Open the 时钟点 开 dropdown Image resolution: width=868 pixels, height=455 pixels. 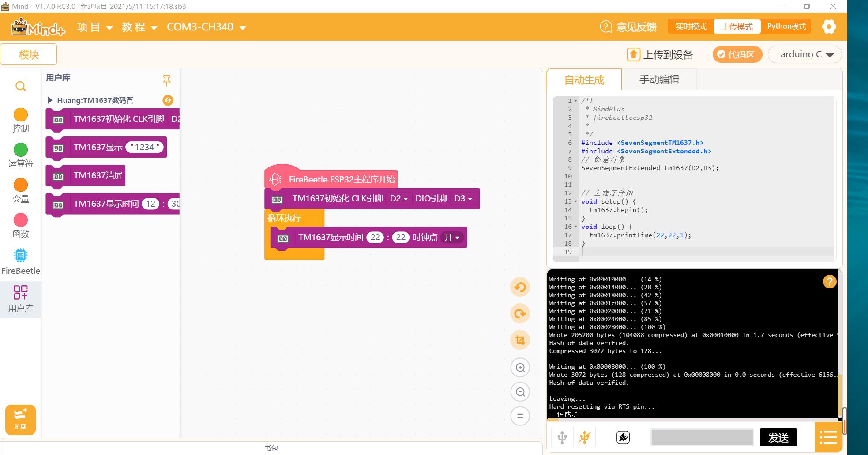tap(452, 238)
